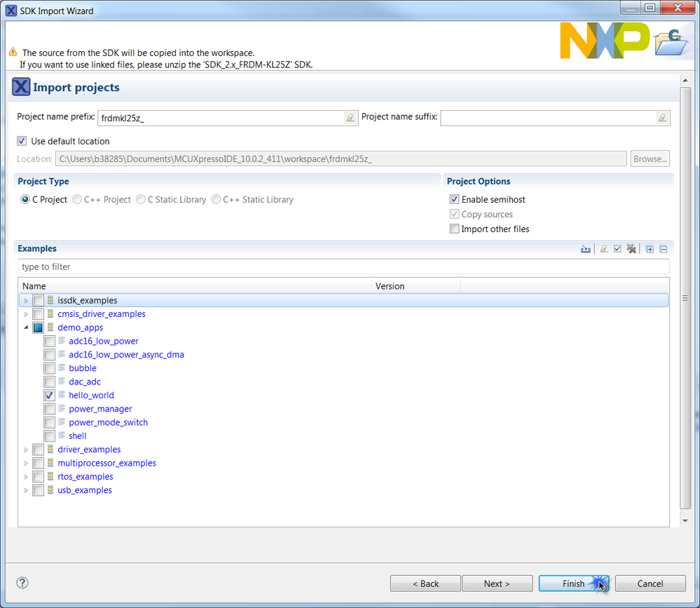The width and height of the screenshot is (700, 608).
Task: Click the issdk_examples group stack icon
Action: click(x=50, y=300)
